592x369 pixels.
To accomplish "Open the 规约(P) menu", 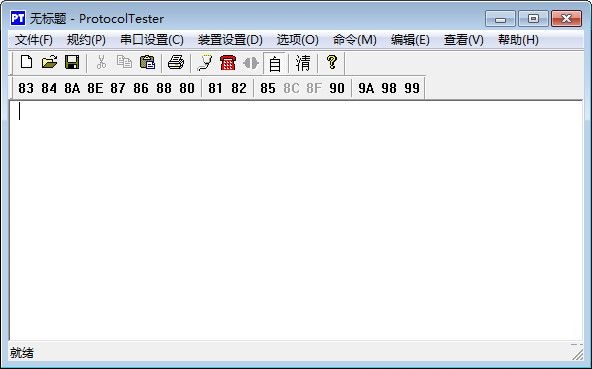I will coord(86,40).
